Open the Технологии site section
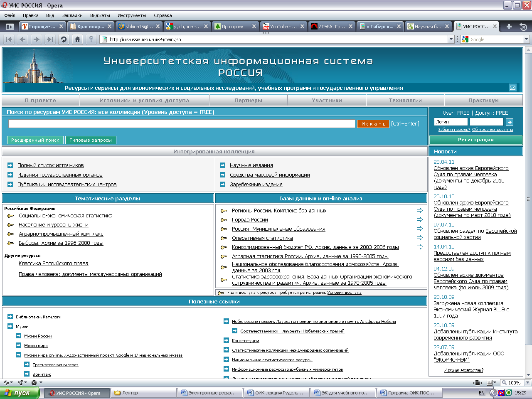 [x=405, y=100]
